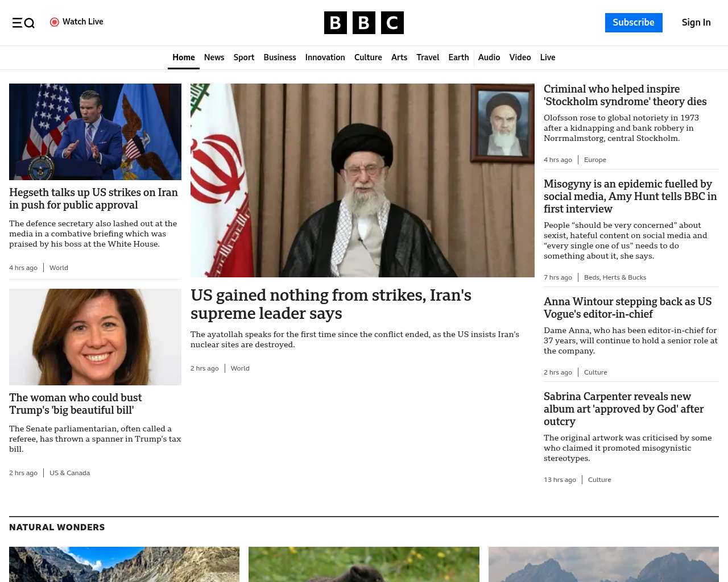Open US gained nothing from strikes headline
Viewport: 728px width, 582px height.
331,304
